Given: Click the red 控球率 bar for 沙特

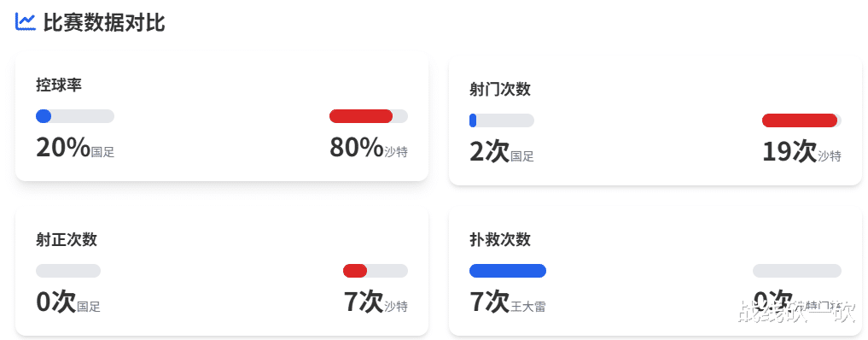Looking at the screenshot, I should tap(361, 116).
